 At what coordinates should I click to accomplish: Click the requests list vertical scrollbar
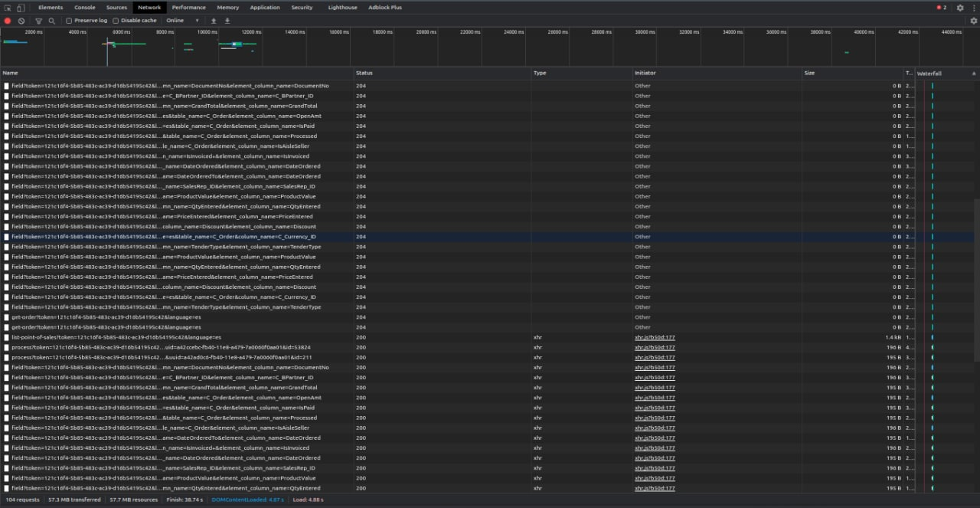tap(977, 280)
